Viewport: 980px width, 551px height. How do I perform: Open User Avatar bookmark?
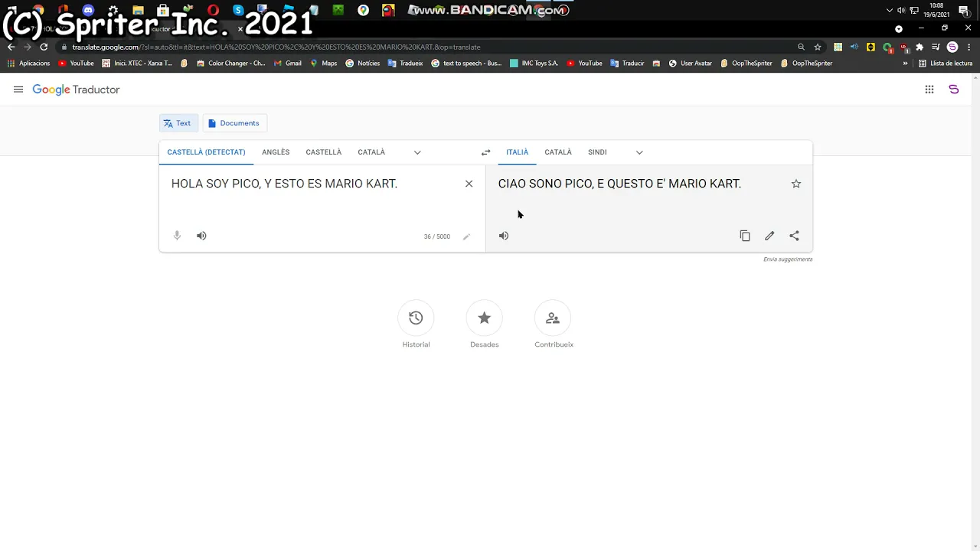click(690, 64)
